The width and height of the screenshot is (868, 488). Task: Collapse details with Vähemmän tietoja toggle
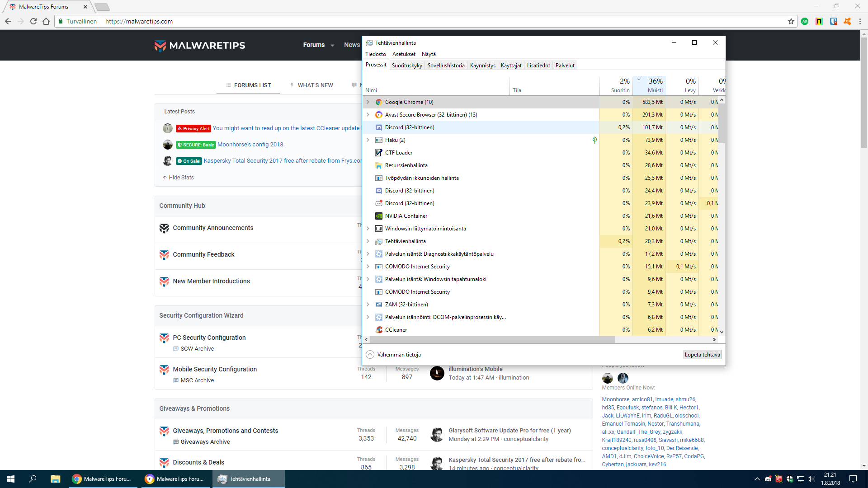[x=393, y=355]
